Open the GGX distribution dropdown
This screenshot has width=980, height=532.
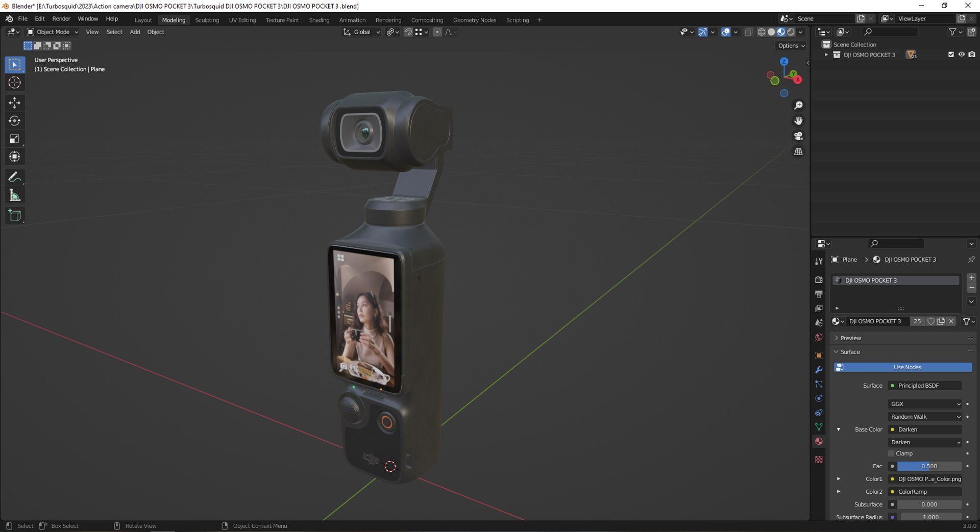(925, 404)
